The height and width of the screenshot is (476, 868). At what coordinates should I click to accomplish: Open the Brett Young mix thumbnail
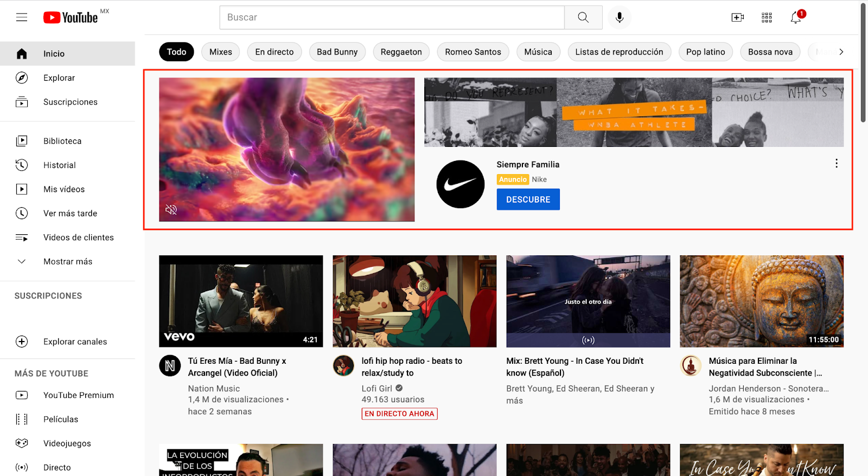(x=588, y=301)
